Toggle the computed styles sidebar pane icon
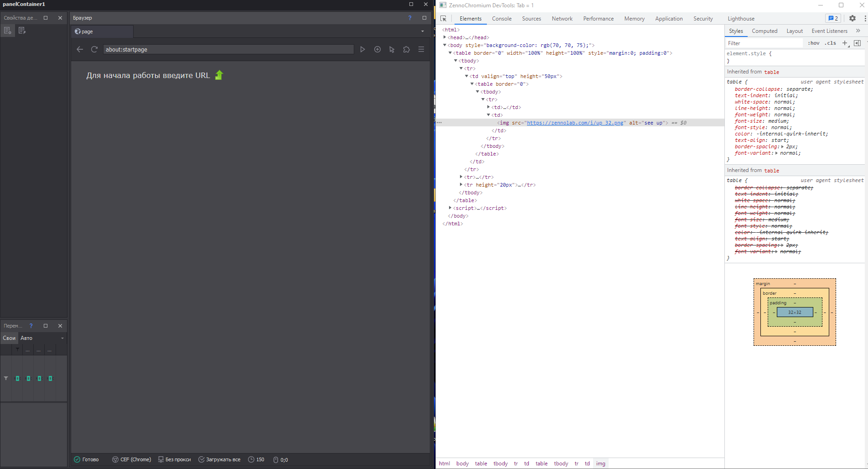This screenshot has height=469, width=868. (x=857, y=43)
